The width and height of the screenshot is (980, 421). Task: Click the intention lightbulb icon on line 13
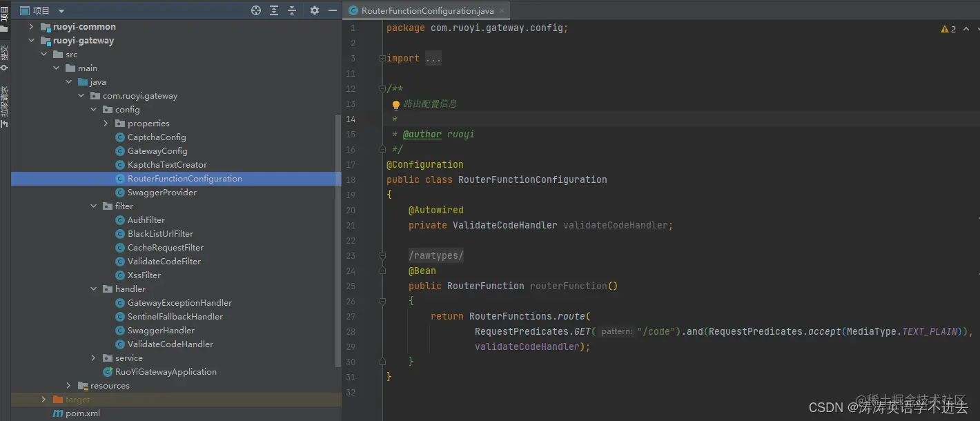pos(396,105)
